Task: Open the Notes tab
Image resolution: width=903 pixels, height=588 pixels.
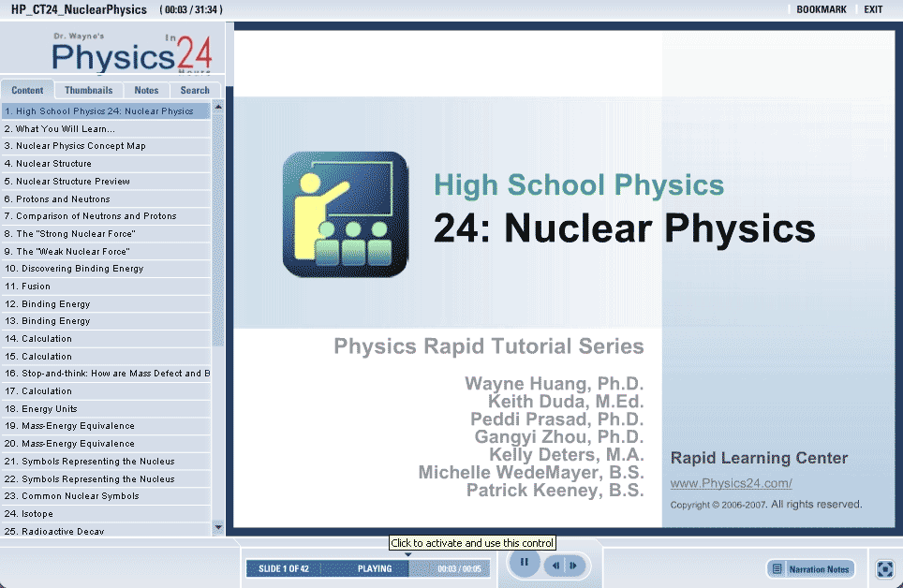Action: click(146, 91)
